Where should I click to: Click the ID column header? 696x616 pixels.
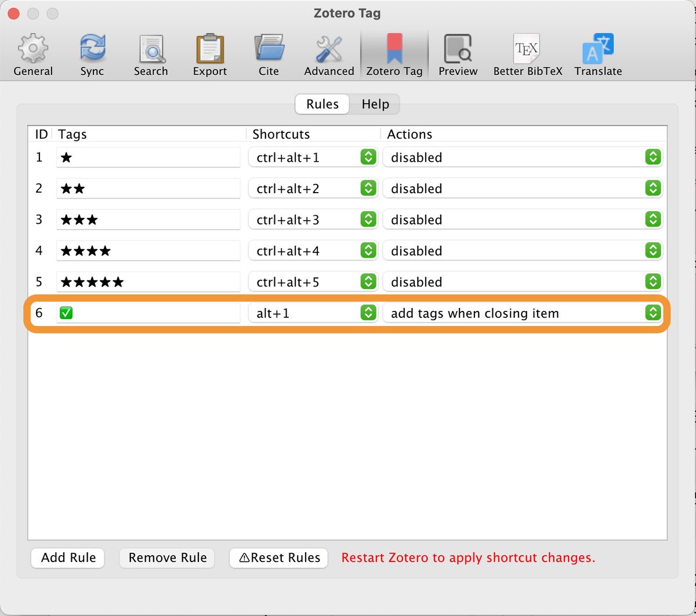point(41,134)
